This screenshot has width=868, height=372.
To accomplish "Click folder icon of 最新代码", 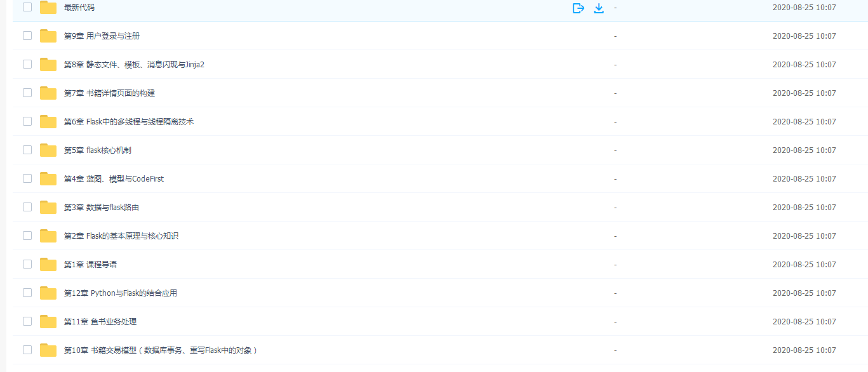I will pyautogui.click(x=48, y=8).
